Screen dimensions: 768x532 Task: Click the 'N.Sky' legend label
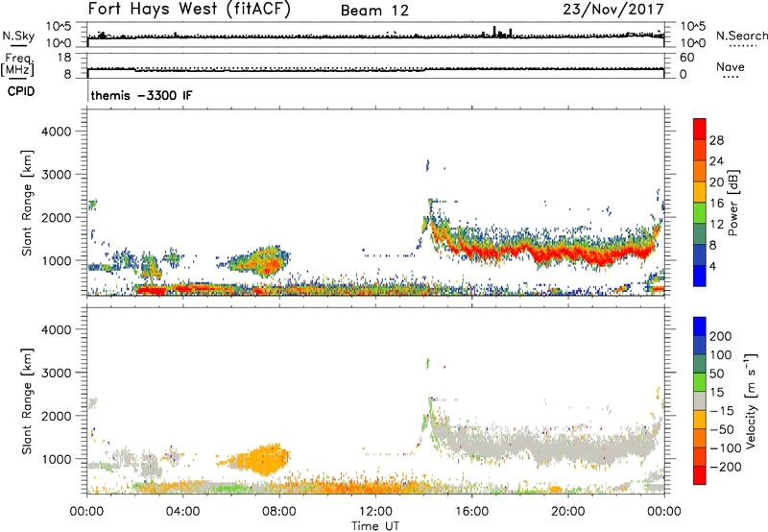coord(18,36)
